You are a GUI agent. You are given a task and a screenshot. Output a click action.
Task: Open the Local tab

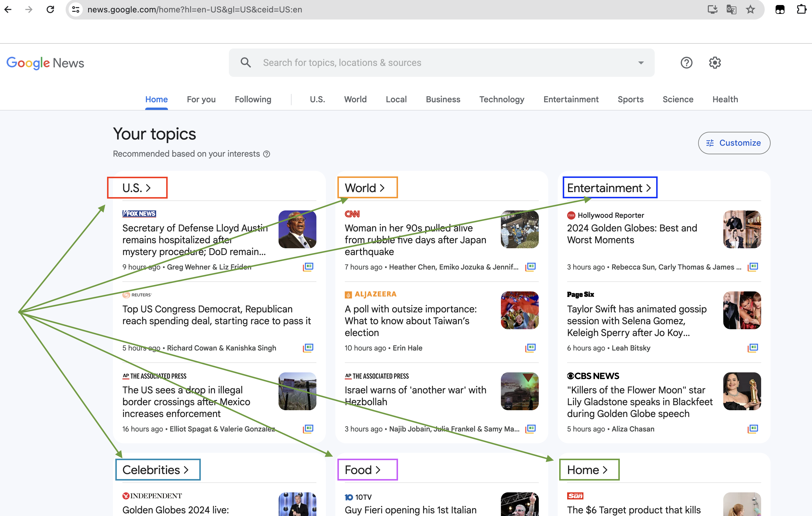396,99
